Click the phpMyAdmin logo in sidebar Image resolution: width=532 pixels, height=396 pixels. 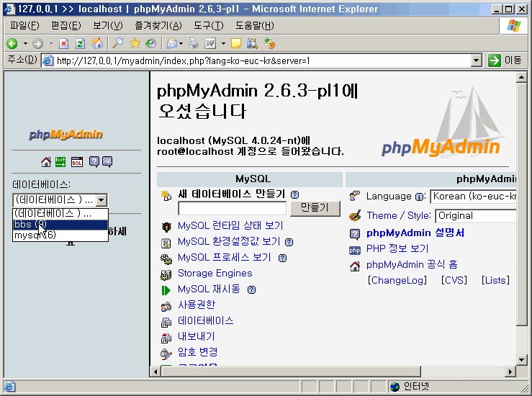click(66, 135)
